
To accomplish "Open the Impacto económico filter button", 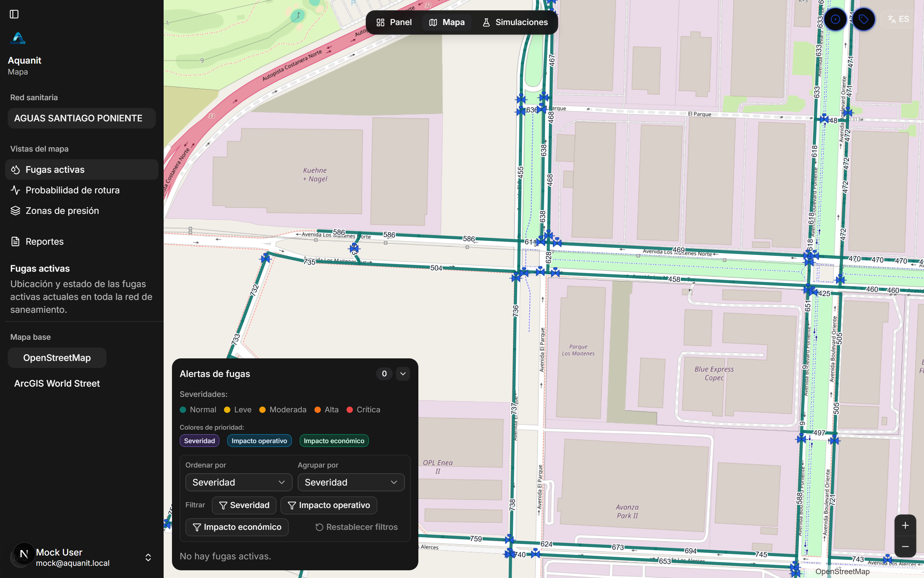I will coord(237,527).
